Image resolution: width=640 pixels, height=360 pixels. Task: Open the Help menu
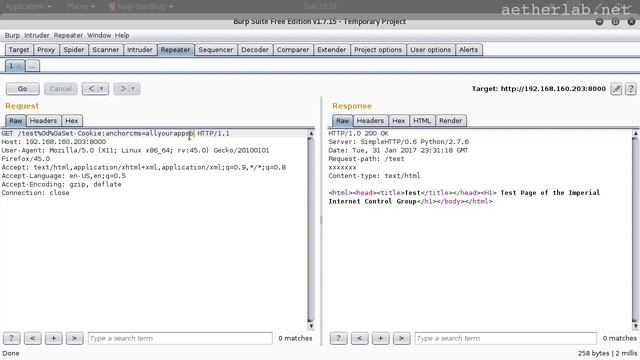coord(122,36)
